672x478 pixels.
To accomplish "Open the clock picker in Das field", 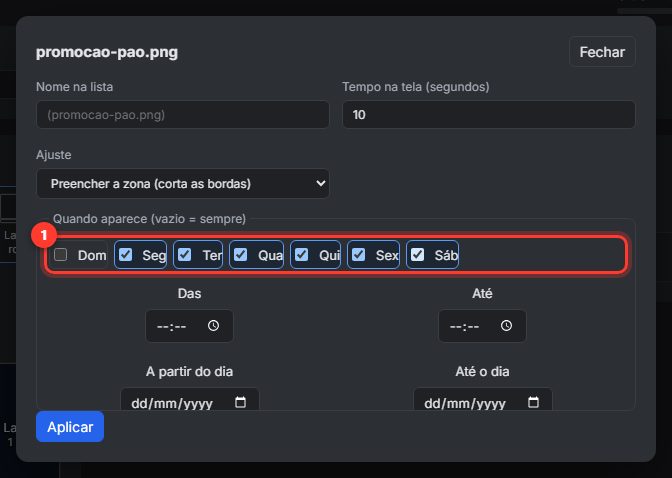I will [213, 326].
